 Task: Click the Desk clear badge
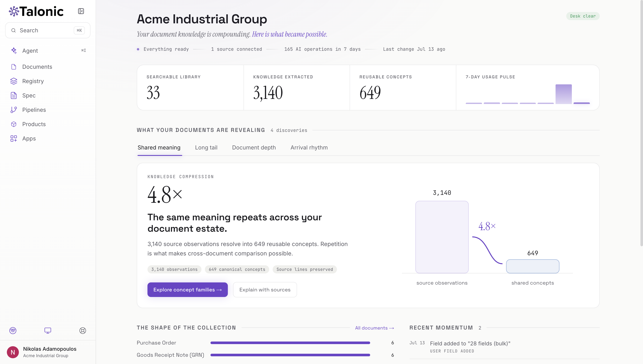pyautogui.click(x=583, y=16)
